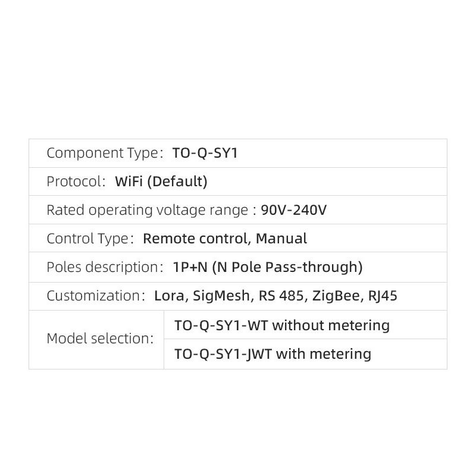The height and width of the screenshot is (476, 476).
Task: Select the "Remote control" text
Action: 195,239
